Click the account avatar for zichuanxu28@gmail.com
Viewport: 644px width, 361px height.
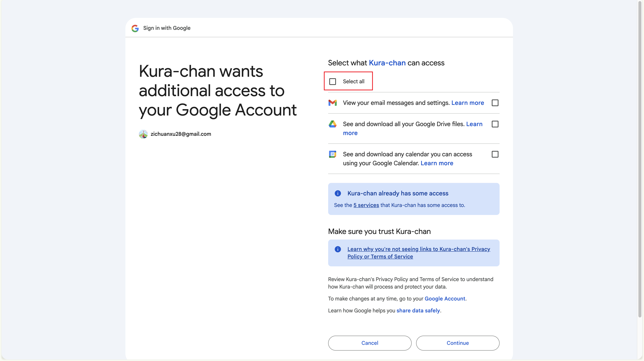point(143,134)
